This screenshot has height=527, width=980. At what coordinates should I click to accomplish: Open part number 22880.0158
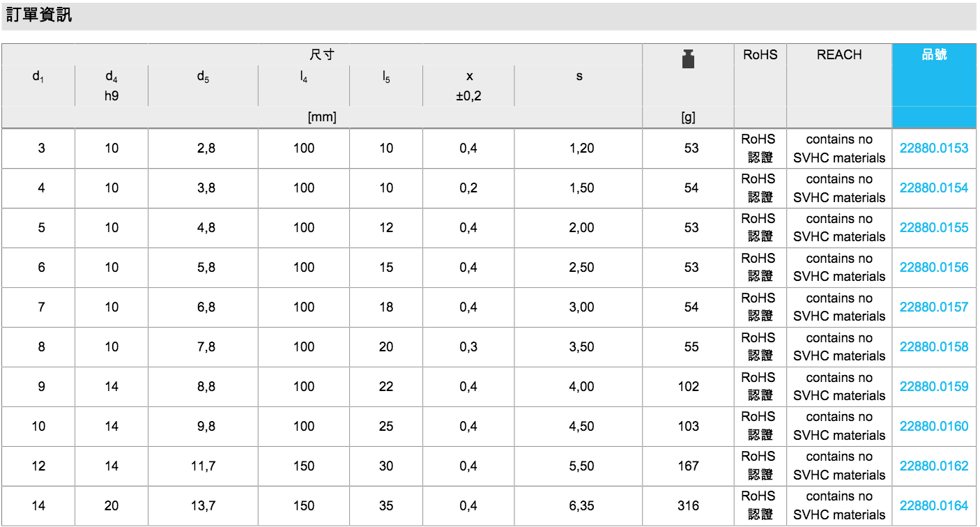(x=933, y=347)
